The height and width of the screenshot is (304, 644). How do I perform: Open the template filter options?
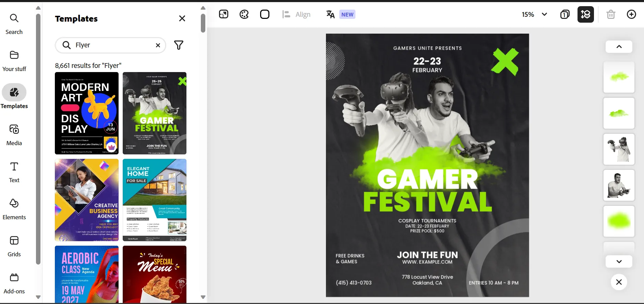179,45
